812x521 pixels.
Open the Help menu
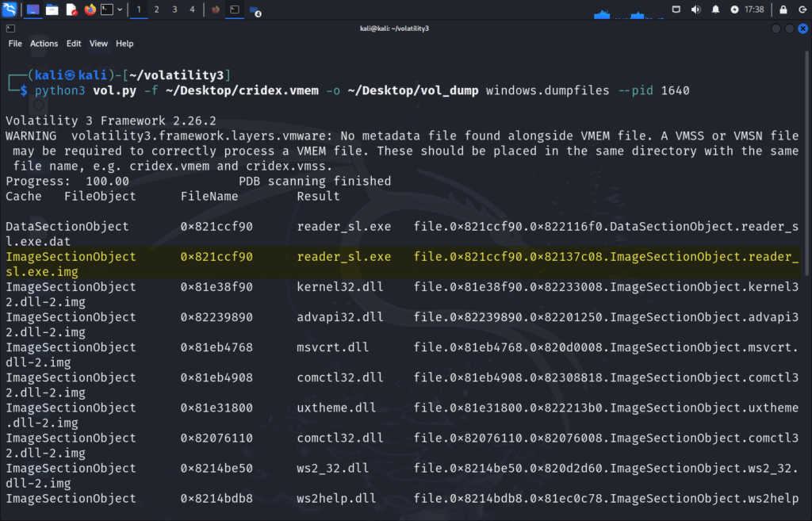(124, 44)
